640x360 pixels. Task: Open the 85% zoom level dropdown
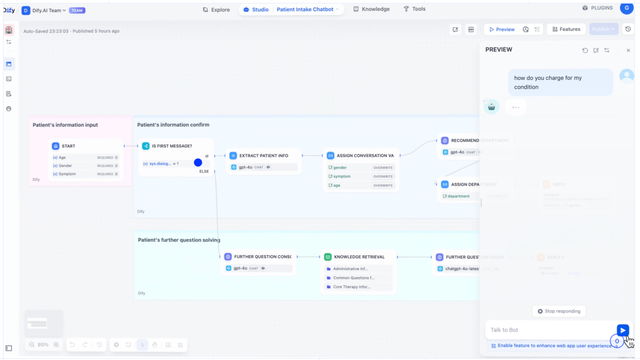point(43,345)
